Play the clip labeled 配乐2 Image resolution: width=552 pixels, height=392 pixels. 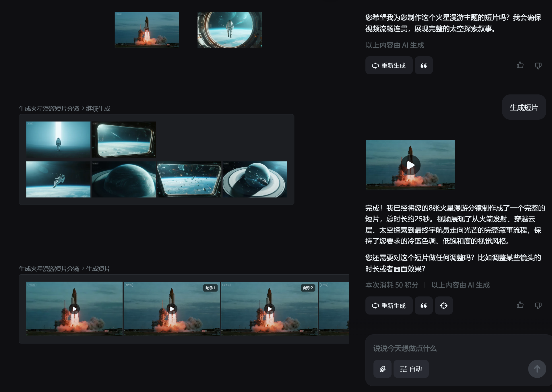[x=270, y=309]
